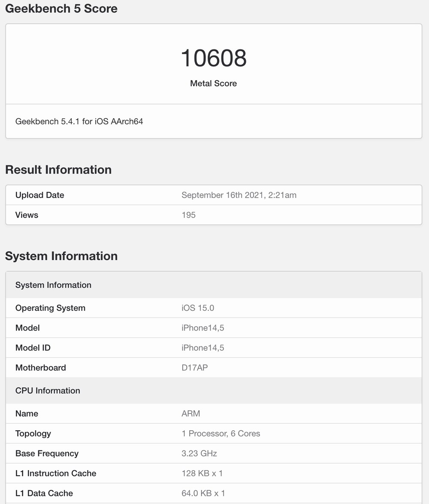Click the CPU Information table header row
Image resolution: width=429 pixels, height=504 pixels.
[x=214, y=390]
